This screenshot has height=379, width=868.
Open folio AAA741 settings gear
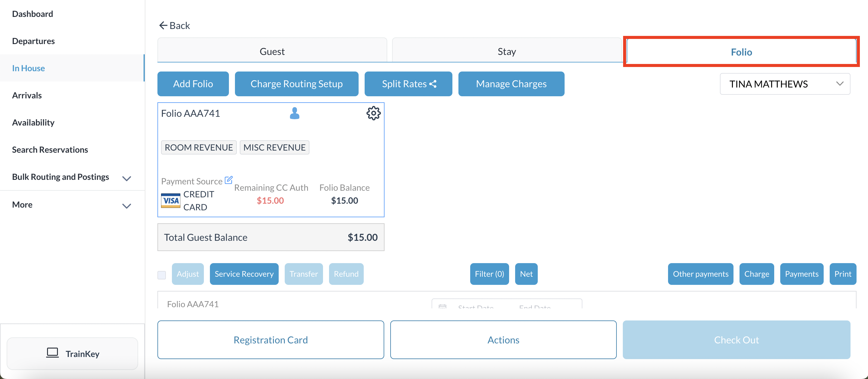[x=373, y=113]
